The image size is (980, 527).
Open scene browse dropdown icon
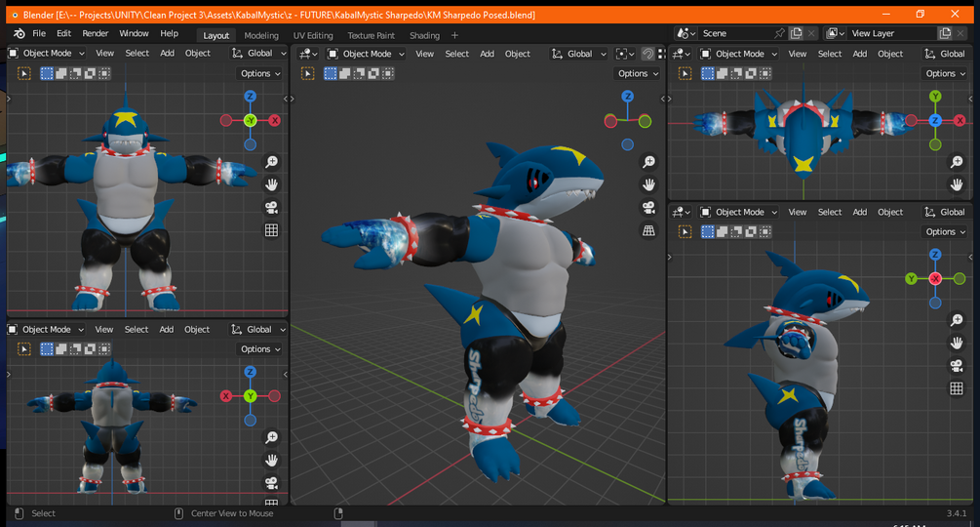[686, 33]
